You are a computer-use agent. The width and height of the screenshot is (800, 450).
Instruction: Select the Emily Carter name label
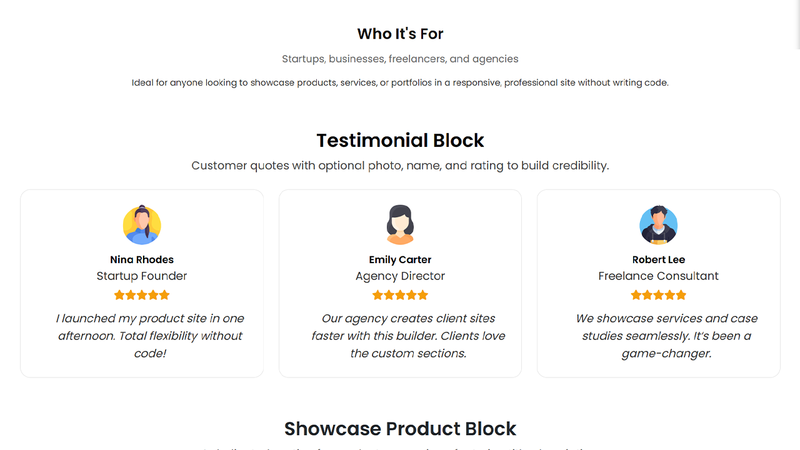tap(400, 260)
